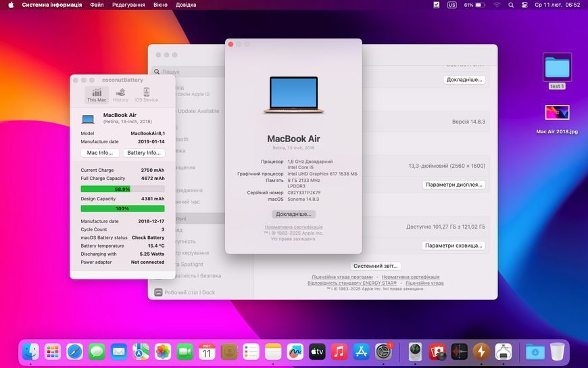Open the Системна інформація app menu
Screen dimensions: 588x368
(52, 5)
